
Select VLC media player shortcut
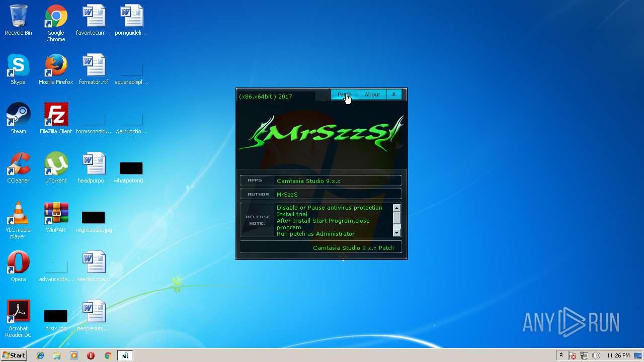pyautogui.click(x=18, y=220)
